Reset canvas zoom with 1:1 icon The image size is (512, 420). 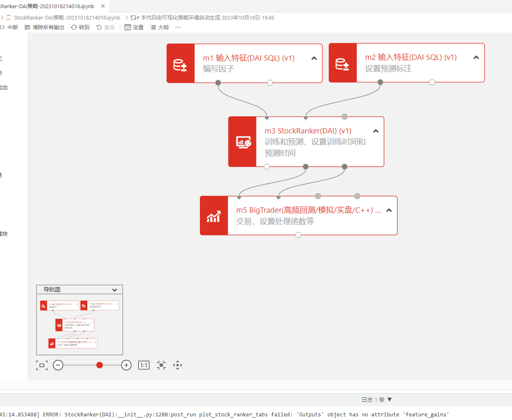click(144, 365)
